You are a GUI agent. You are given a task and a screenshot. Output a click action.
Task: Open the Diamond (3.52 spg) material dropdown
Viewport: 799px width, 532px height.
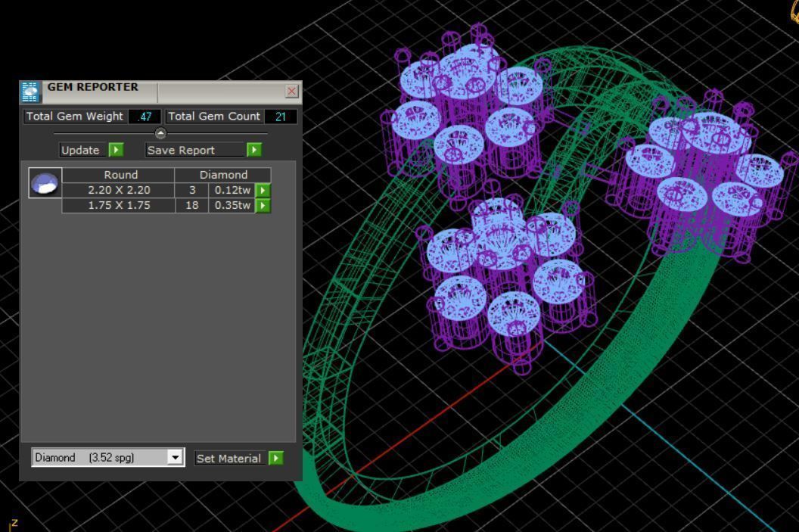pyautogui.click(x=175, y=457)
